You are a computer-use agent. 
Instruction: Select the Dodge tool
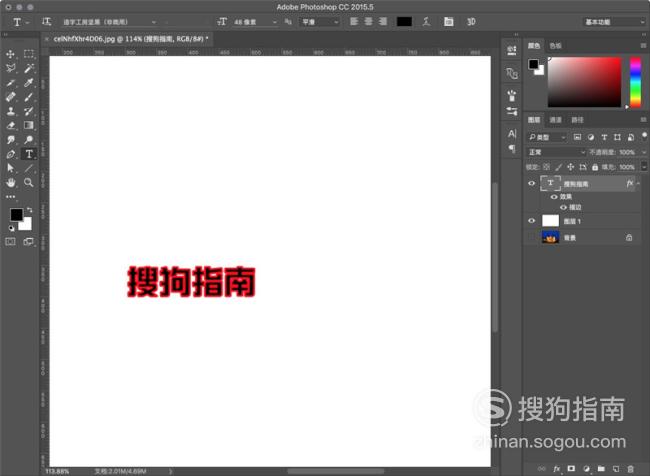point(29,140)
